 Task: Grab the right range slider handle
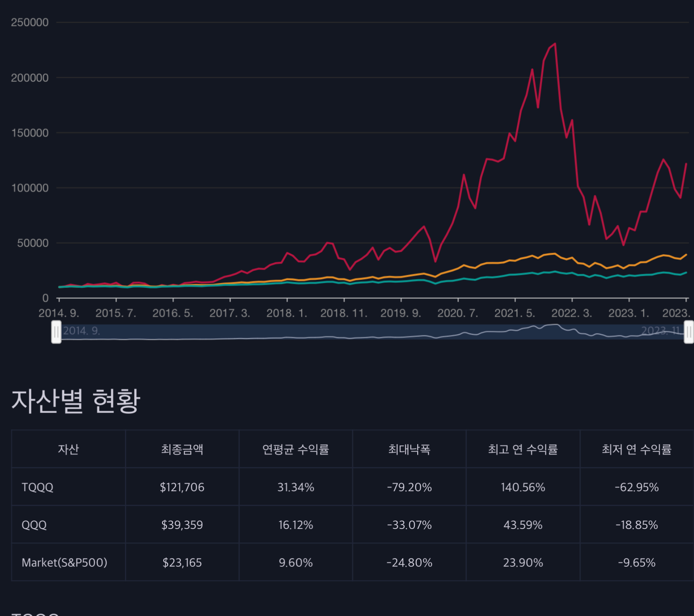(689, 332)
